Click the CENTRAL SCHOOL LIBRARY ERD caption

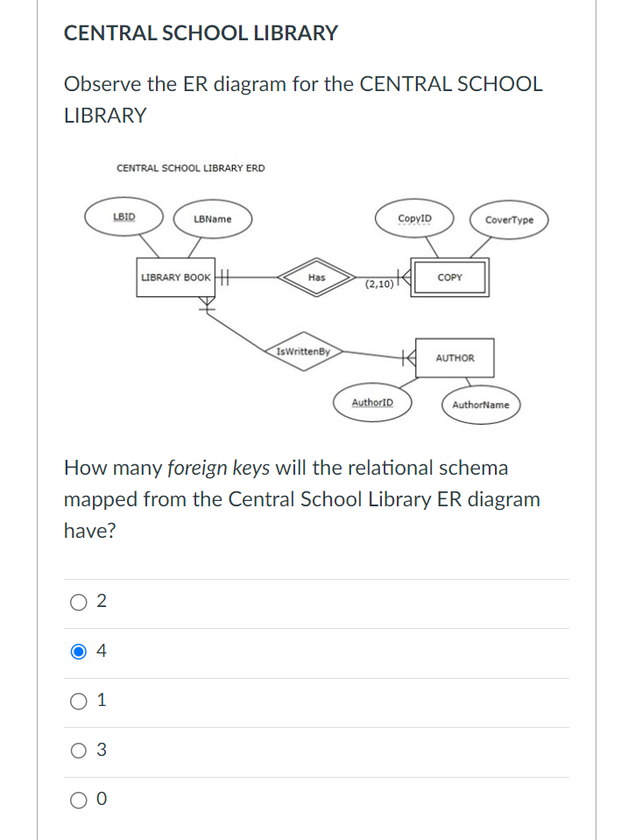[x=194, y=168]
